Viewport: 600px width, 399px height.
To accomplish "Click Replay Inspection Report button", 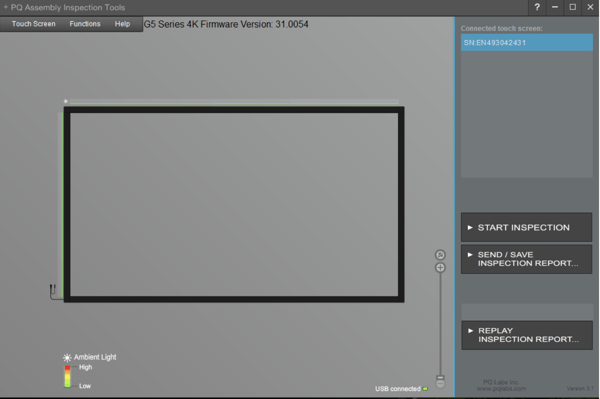I will coord(527,335).
